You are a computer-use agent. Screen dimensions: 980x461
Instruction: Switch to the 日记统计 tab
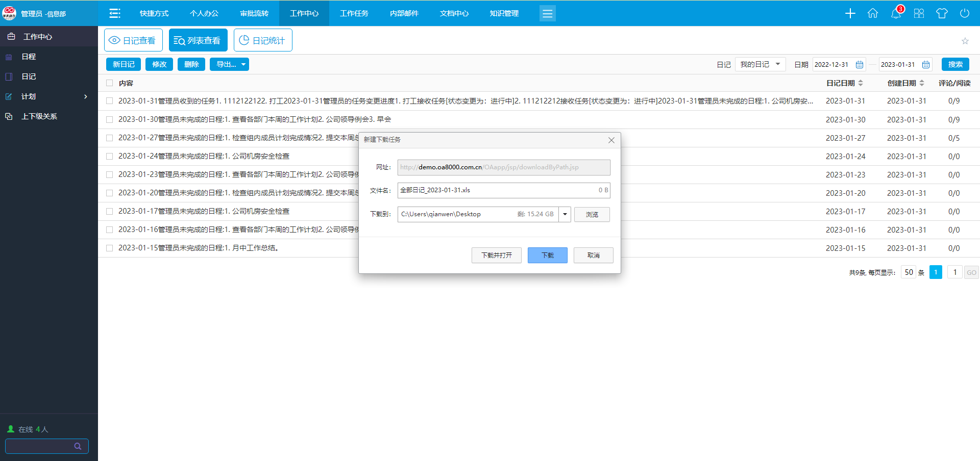click(263, 40)
